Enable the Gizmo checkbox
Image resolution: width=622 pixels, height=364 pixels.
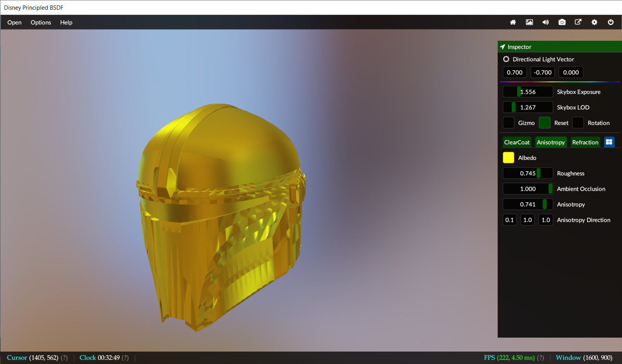[x=509, y=123]
